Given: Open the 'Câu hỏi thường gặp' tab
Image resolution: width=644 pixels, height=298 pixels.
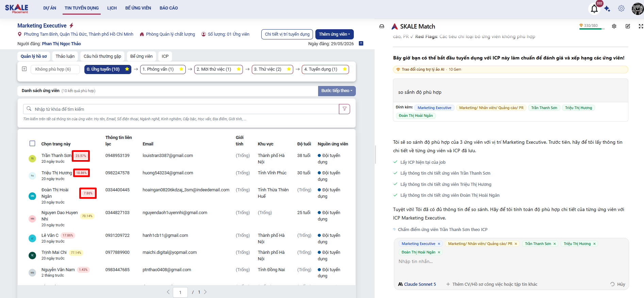Looking at the screenshot, I should tap(102, 56).
